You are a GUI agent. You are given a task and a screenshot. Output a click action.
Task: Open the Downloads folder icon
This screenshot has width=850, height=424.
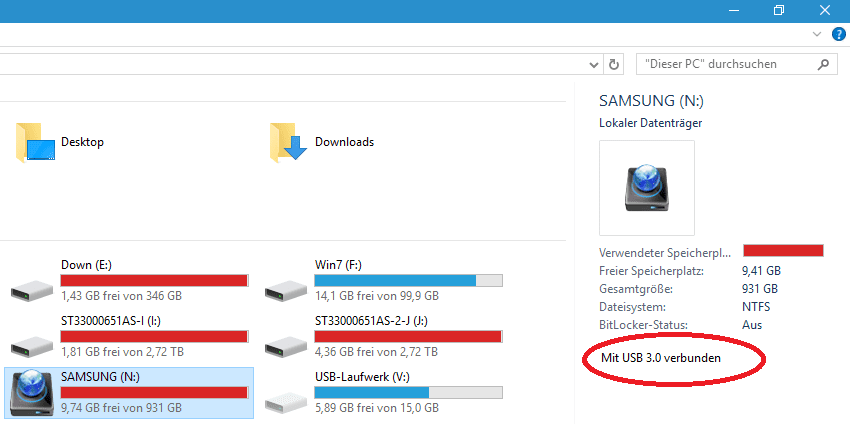288,143
